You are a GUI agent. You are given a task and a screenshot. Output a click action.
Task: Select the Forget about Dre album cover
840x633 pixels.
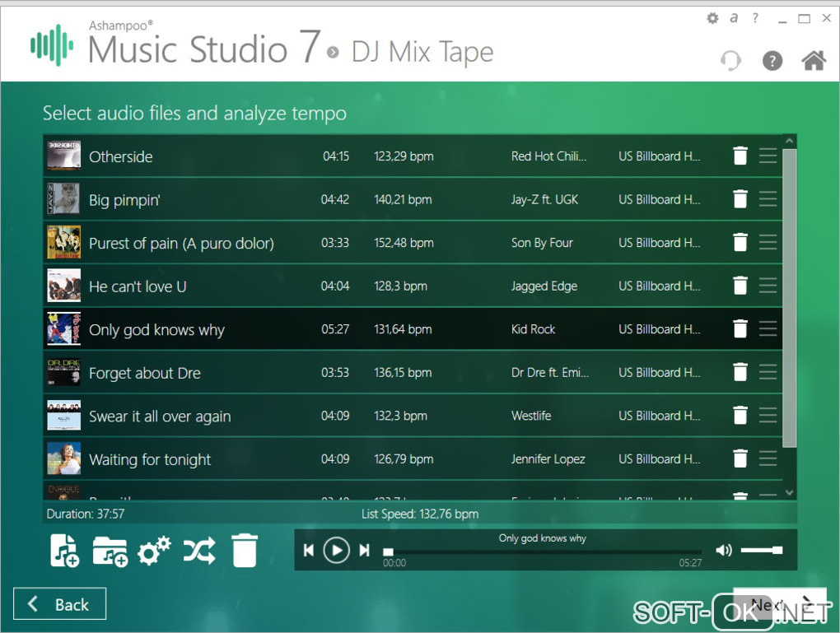(x=63, y=372)
